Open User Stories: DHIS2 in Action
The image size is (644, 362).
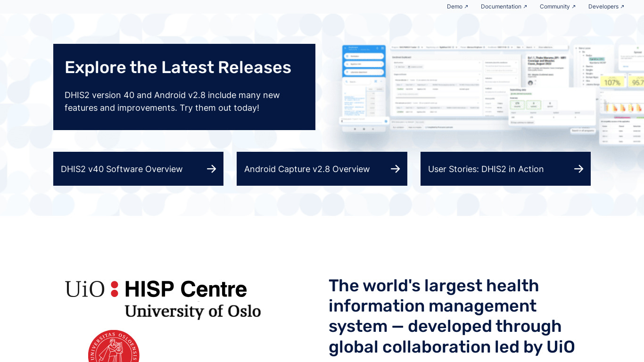click(x=505, y=169)
